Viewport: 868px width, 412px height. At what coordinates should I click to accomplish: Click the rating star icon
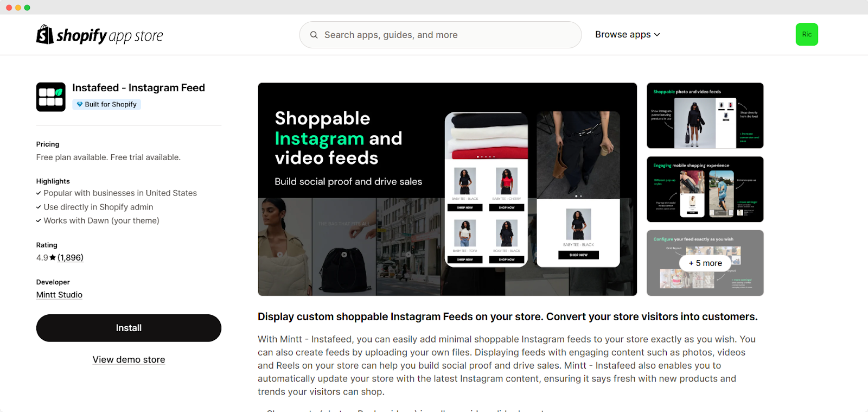(x=53, y=258)
